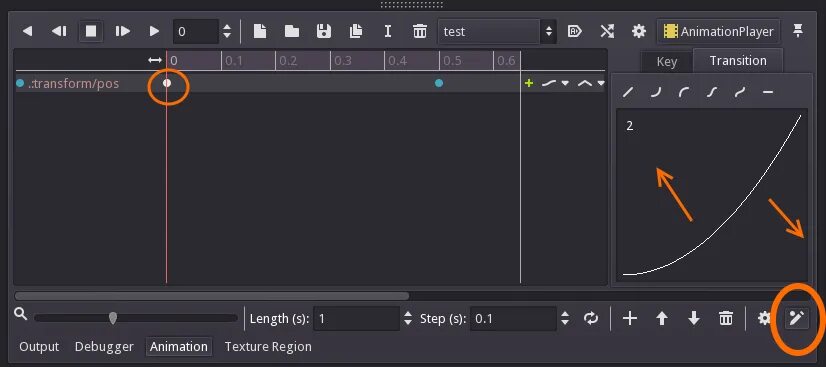
Task: Step the Step (s) value arrows
Action: 565,319
